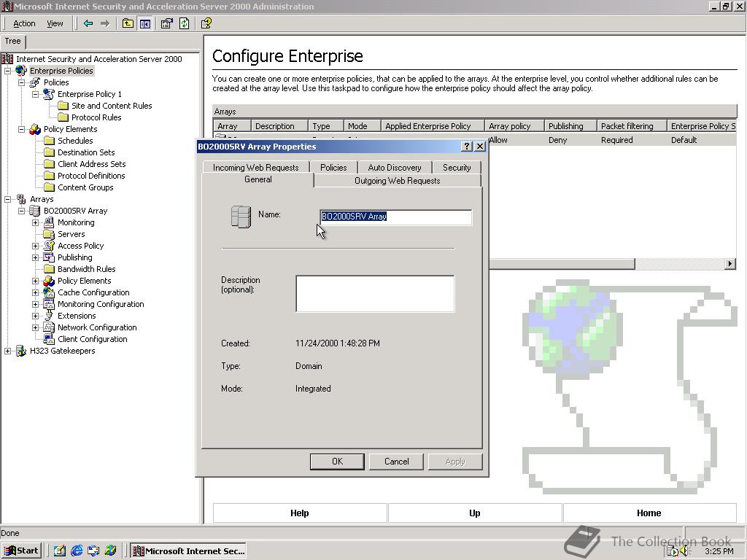The image size is (747, 560).
Task: Click the Start button
Action: [22, 551]
